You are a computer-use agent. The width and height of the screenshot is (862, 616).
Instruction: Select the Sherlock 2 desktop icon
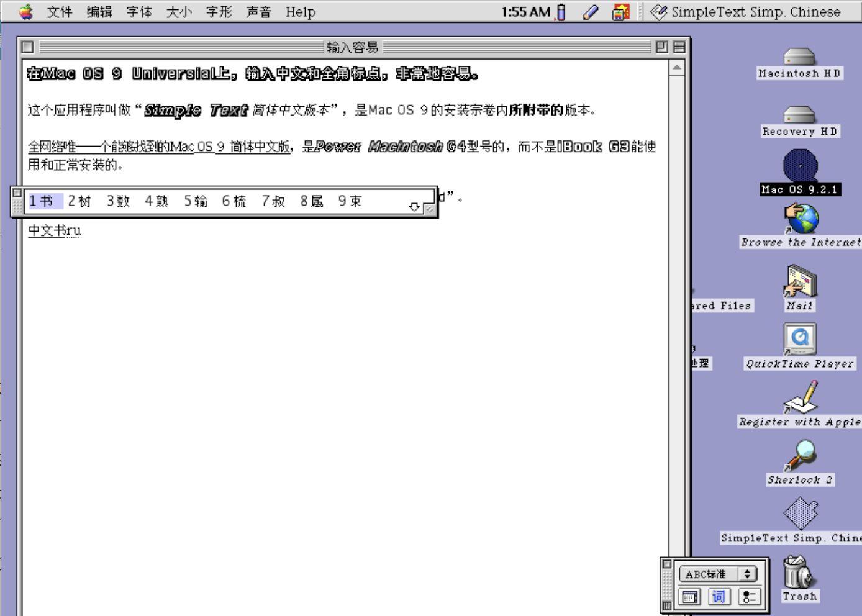click(x=800, y=463)
